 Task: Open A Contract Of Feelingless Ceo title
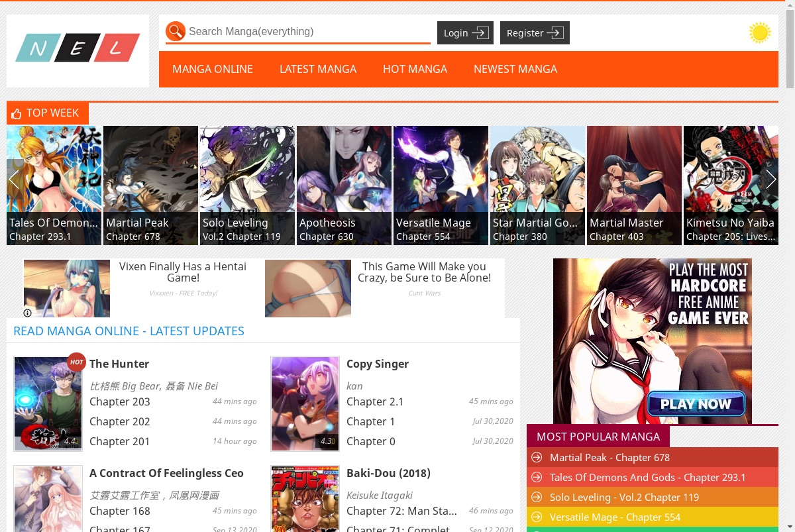pyautogui.click(x=166, y=473)
